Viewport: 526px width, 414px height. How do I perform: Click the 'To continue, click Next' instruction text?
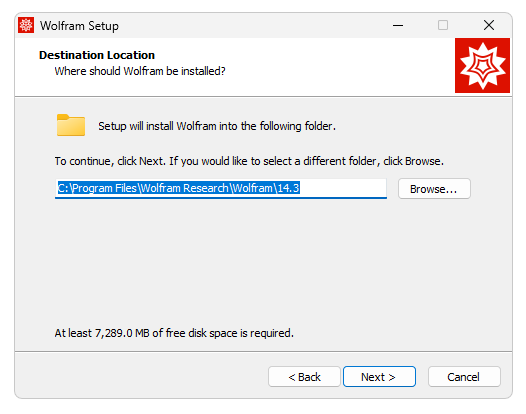pos(249,161)
